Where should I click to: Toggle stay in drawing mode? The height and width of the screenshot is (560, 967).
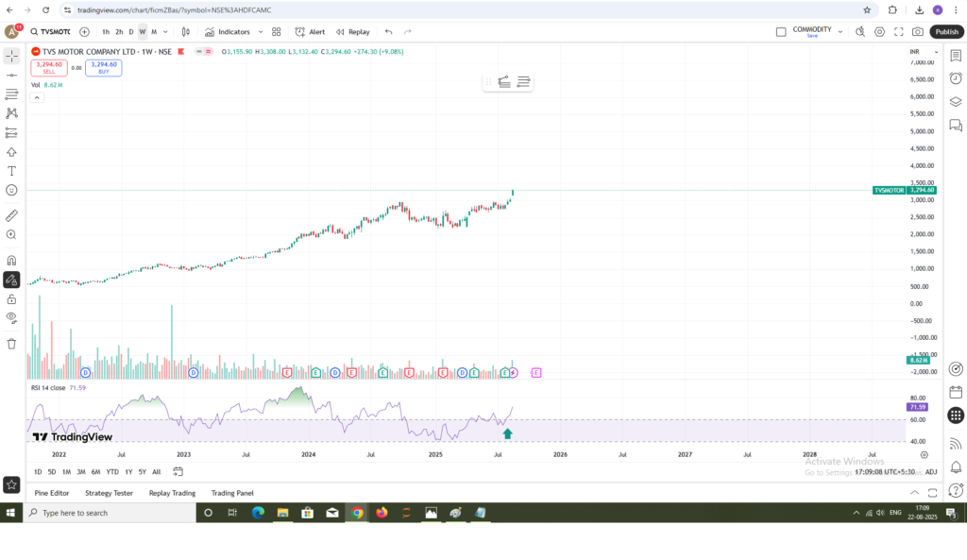point(11,280)
